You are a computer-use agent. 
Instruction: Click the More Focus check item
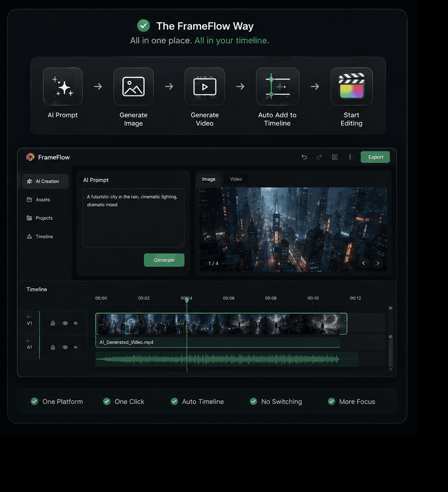click(351, 402)
